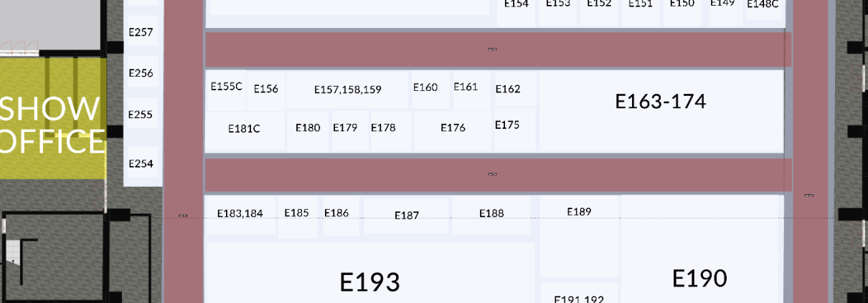Select booth E155C

point(226,89)
